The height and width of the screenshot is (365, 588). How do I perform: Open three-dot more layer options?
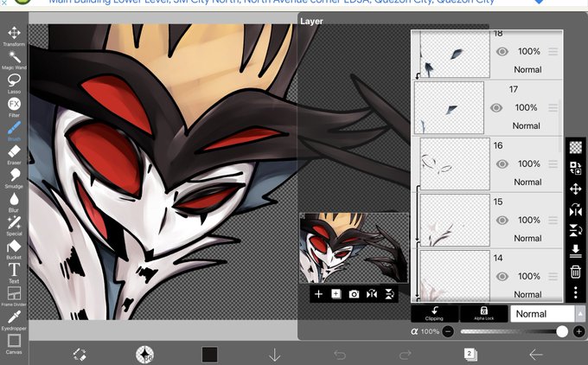tap(576, 292)
